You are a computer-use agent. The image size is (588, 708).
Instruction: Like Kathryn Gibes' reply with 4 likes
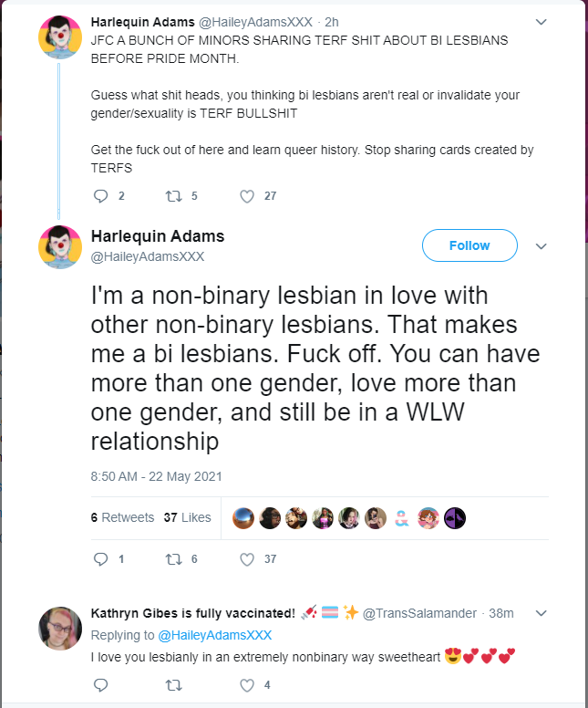pos(247,685)
